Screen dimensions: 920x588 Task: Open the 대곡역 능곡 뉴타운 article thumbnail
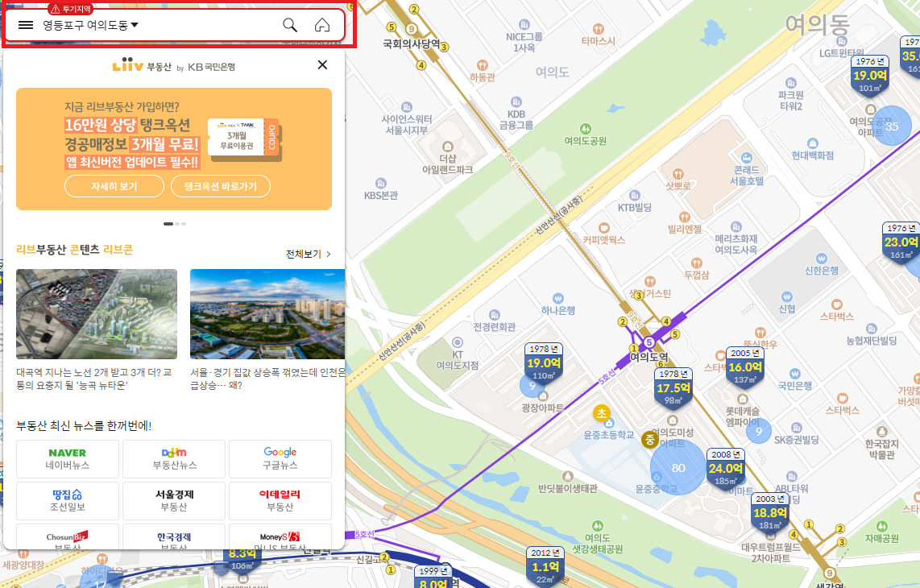[97, 314]
